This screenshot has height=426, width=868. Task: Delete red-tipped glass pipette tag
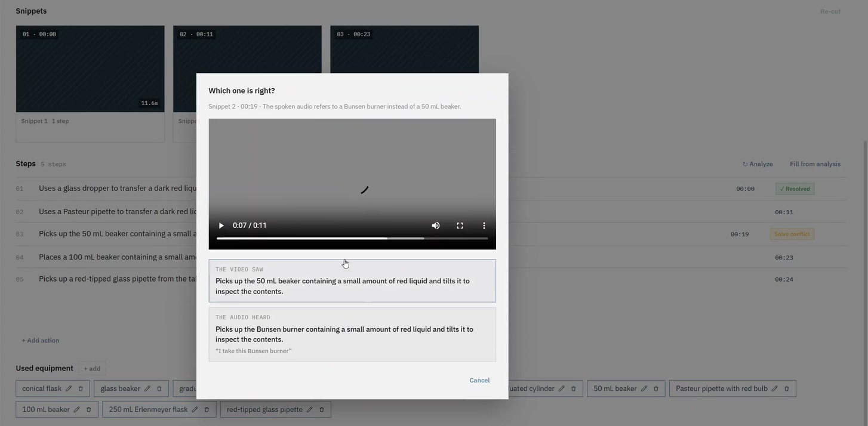[321, 410]
